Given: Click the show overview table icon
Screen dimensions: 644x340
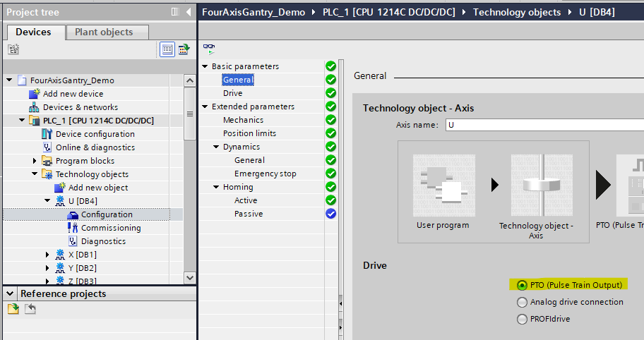Looking at the screenshot, I should point(167,49).
